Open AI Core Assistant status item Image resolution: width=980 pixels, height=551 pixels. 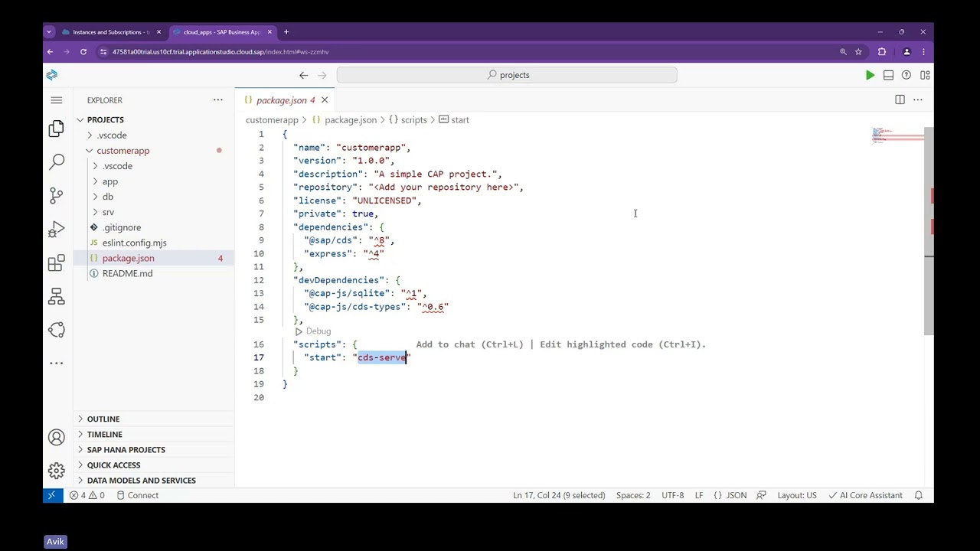865,495
